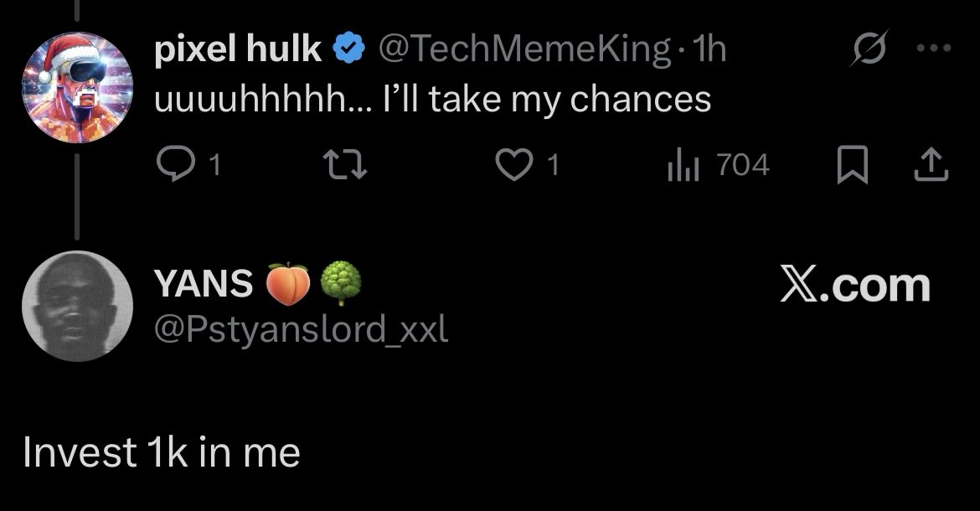Click the 704 views count
This screenshot has width=980, height=511.
743,165
